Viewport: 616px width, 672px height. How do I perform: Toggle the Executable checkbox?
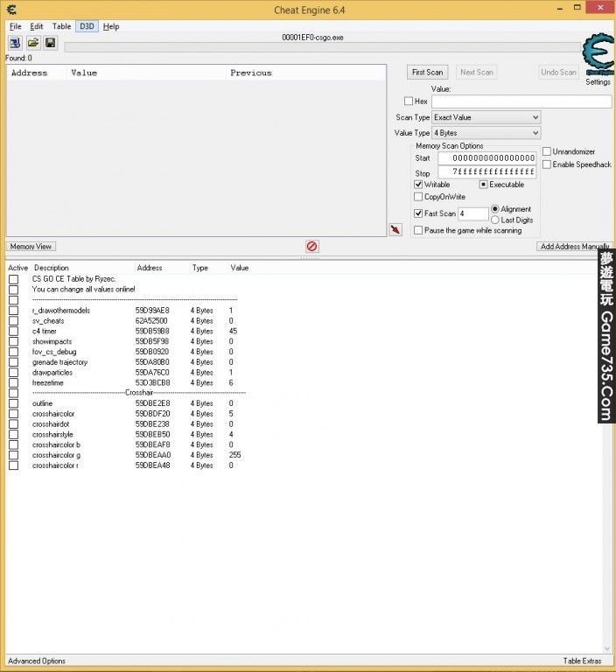click(483, 185)
